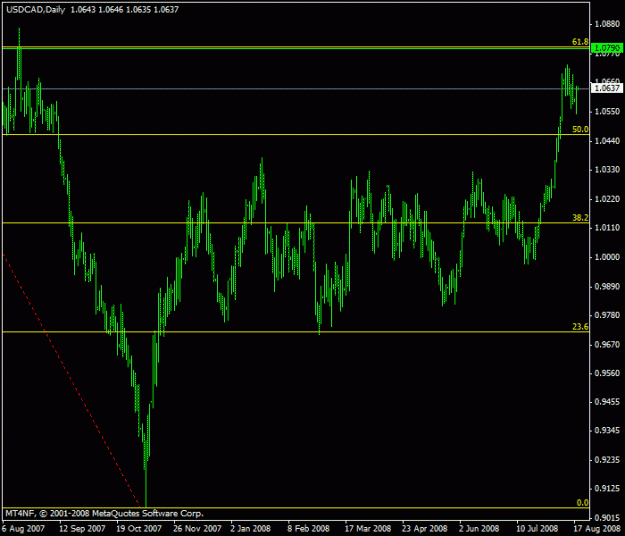Select the 0.0 Fibonacci level label
Screen dimensions: 625x536
tap(582, 503)
